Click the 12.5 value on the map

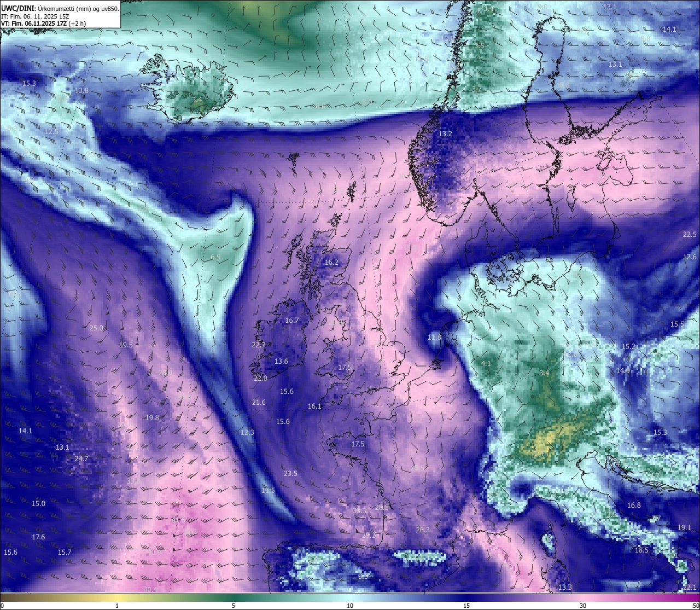point(51,132)
